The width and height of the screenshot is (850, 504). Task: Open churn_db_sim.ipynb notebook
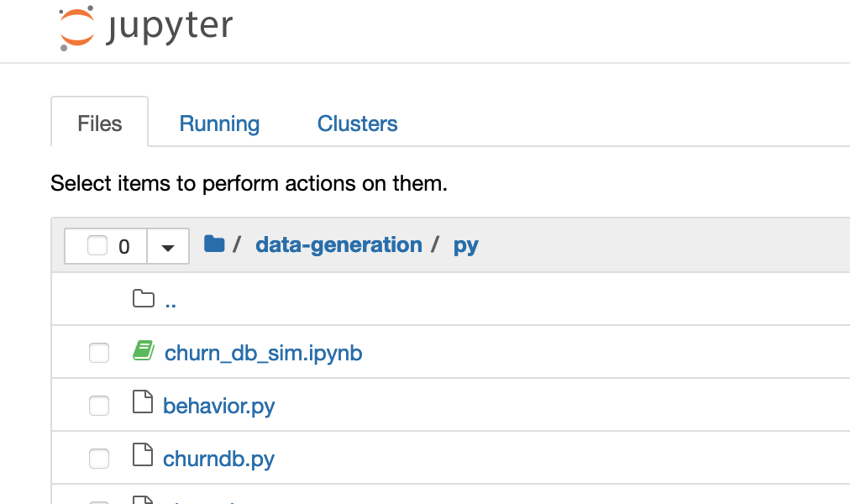click(264, 354)
